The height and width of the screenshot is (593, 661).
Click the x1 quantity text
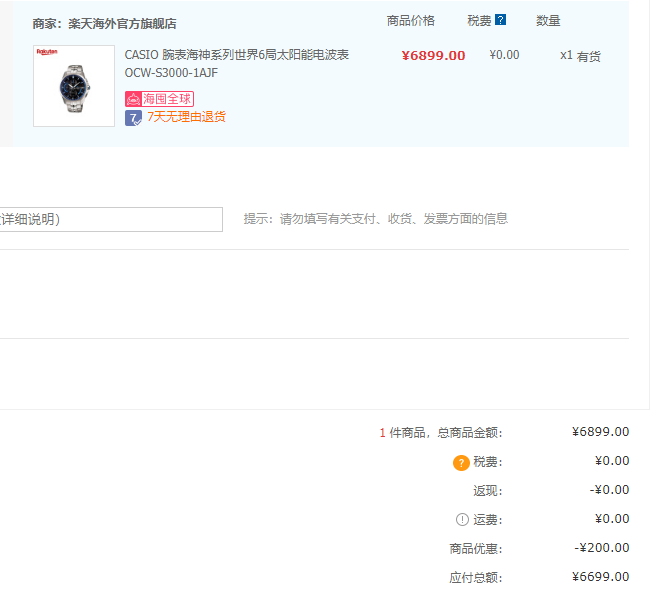point(566,55)
